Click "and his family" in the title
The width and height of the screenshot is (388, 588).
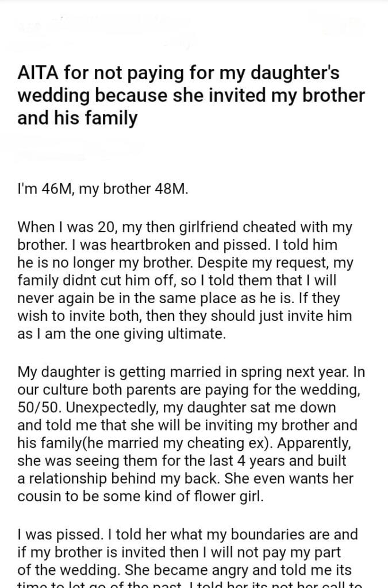tap(78, 119)
